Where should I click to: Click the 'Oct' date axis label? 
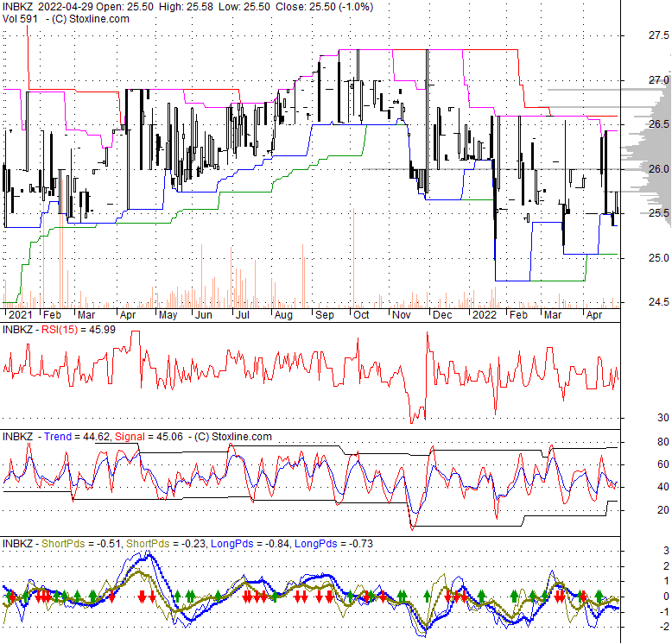[x=361, y=315]
